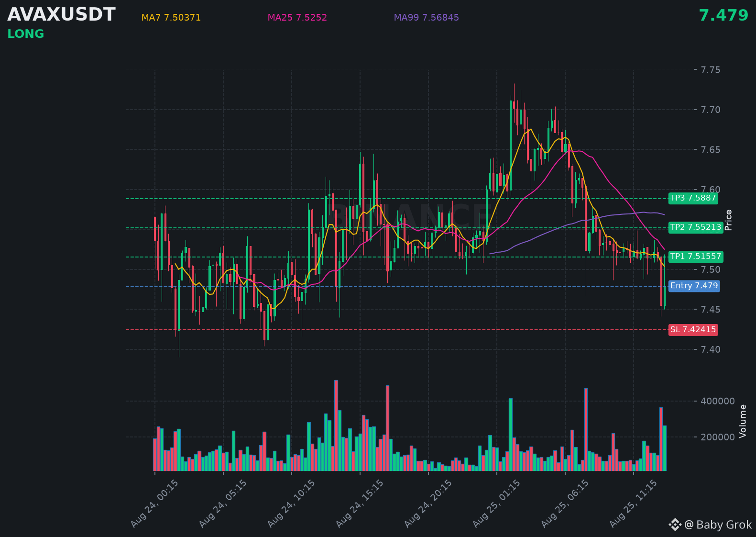This screenshot has height=537, width=756.
Task: Click the 7.50 price axis tick
Action: (711, 270)
